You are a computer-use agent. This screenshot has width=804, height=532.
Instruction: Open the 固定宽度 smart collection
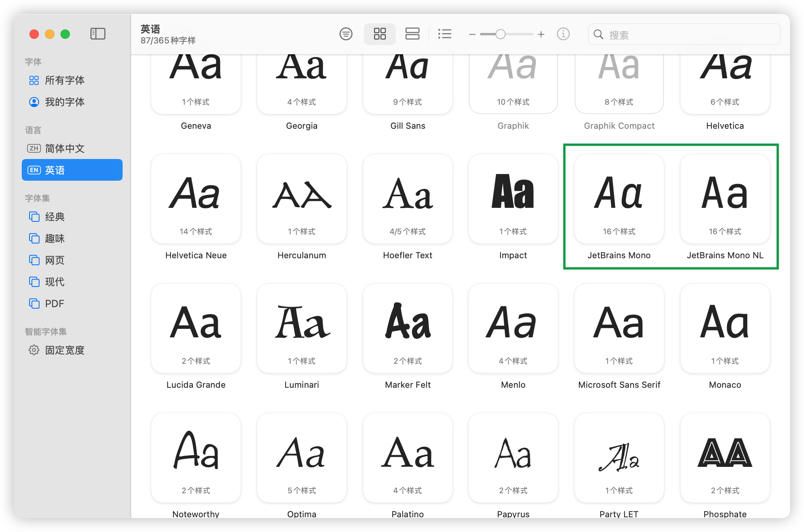64,350
